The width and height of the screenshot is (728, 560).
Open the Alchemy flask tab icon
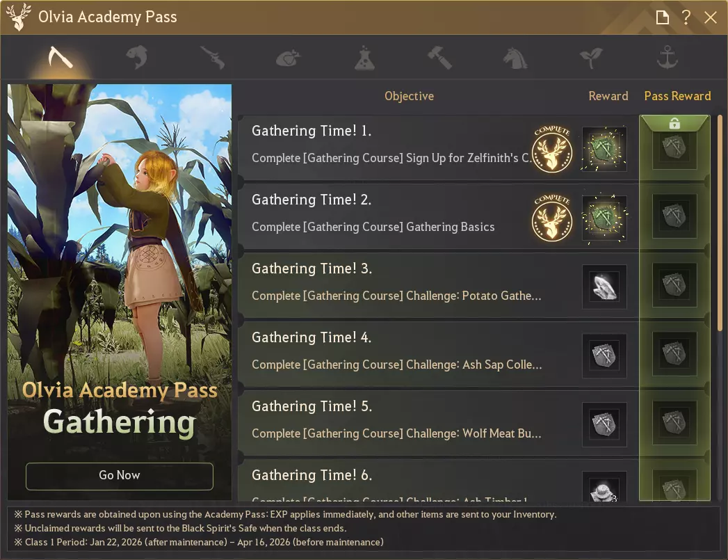pos(364,58)
